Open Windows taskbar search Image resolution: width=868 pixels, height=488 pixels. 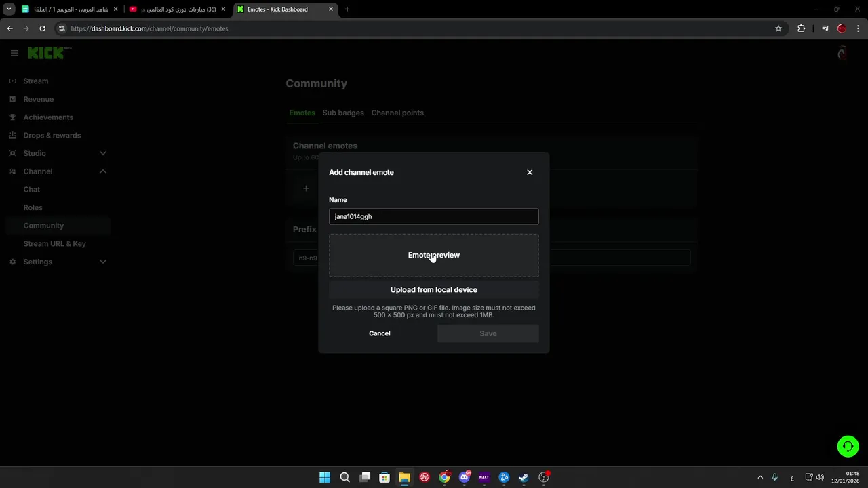(344, 477)
